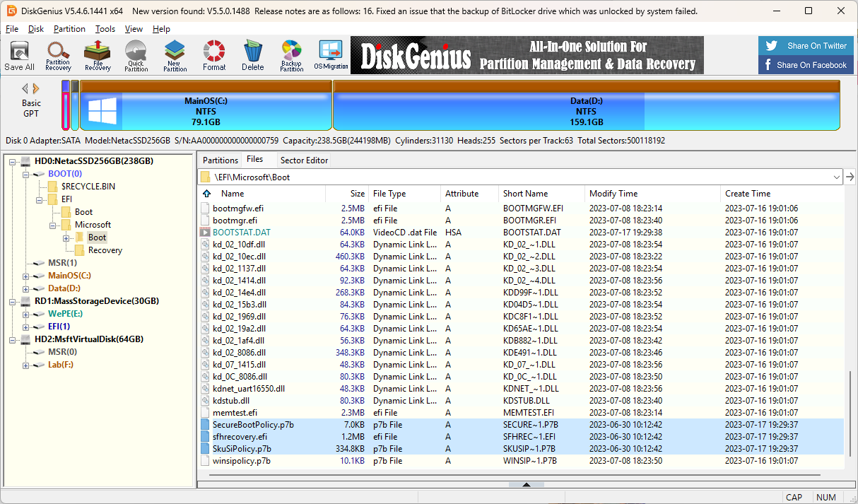Go to previous disk with left arrow
Viewport: 858px width, 504px height.
tap(25, 88)
